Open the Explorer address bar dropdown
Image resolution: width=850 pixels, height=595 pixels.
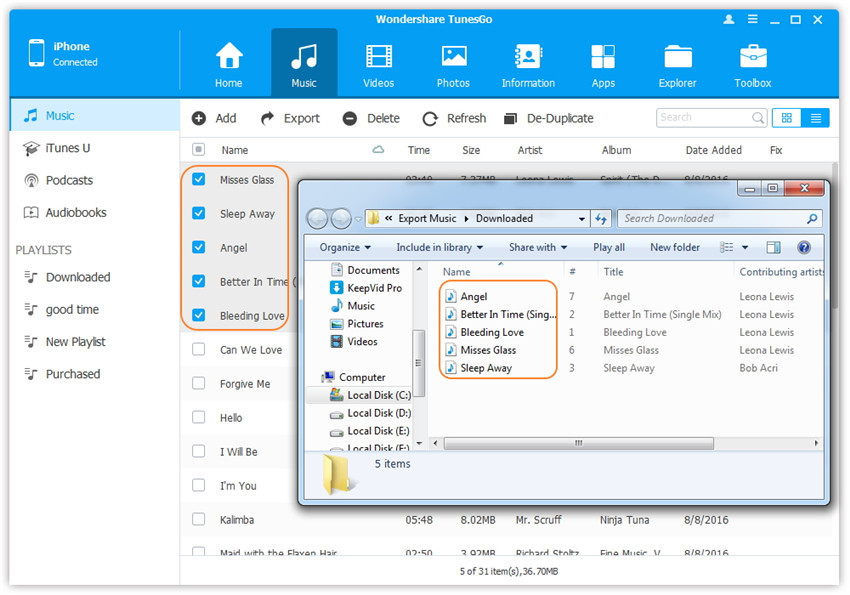click(x=581, y=219)
